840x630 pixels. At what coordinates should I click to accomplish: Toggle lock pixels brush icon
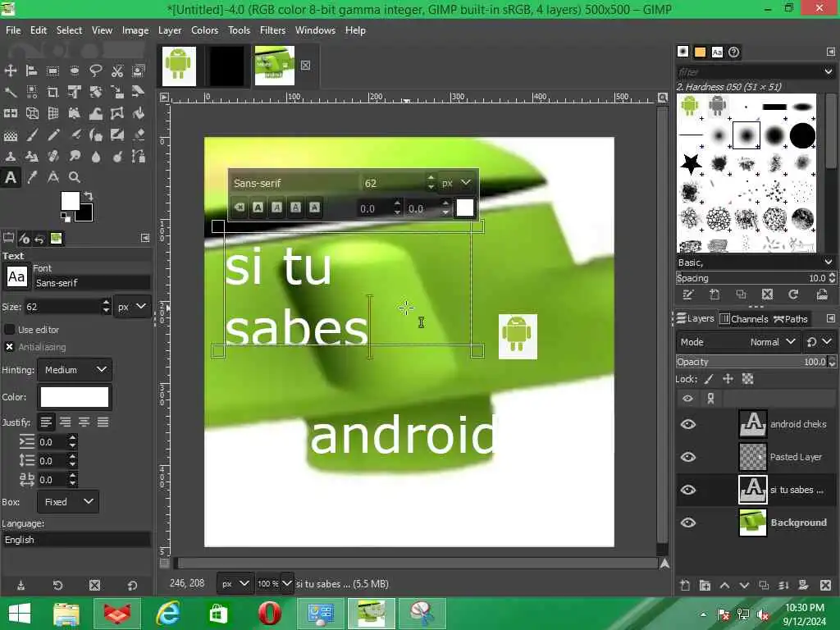(x=709, y=379)
